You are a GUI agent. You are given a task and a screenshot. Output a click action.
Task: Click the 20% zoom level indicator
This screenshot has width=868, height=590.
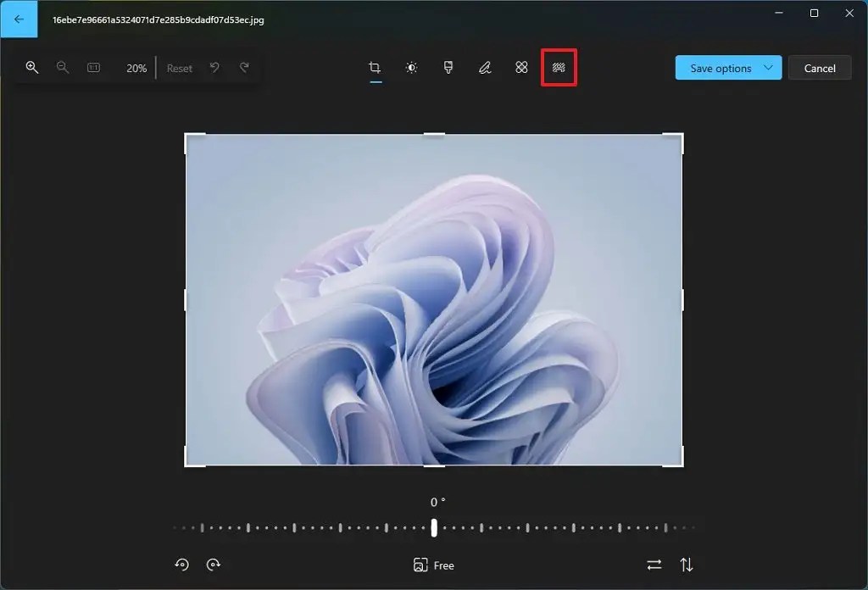pyautogui.click(x=136, y=68)
